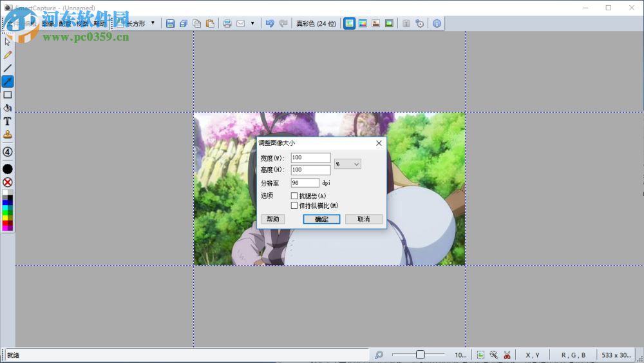Click the R , G , B status text

click(573, 355)
